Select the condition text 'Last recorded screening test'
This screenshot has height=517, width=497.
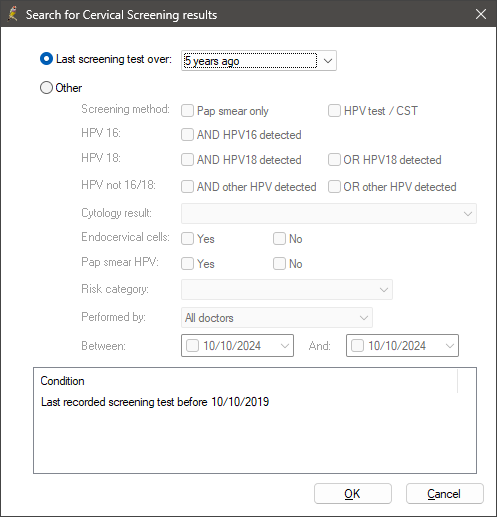point(108,402)
